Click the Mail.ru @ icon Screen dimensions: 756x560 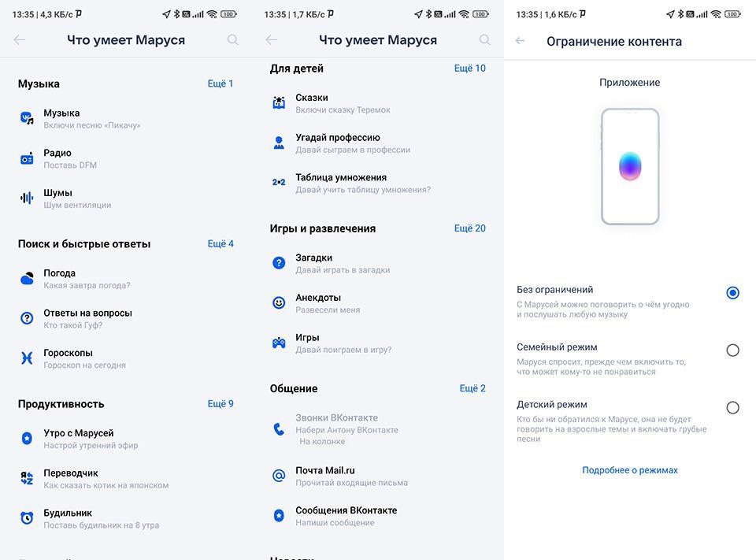[279, 476]
